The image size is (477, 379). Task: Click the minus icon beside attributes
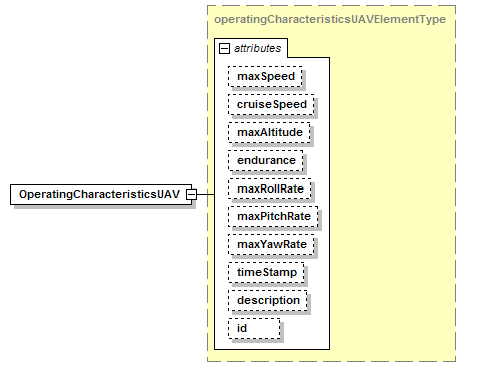click(224, 49)
